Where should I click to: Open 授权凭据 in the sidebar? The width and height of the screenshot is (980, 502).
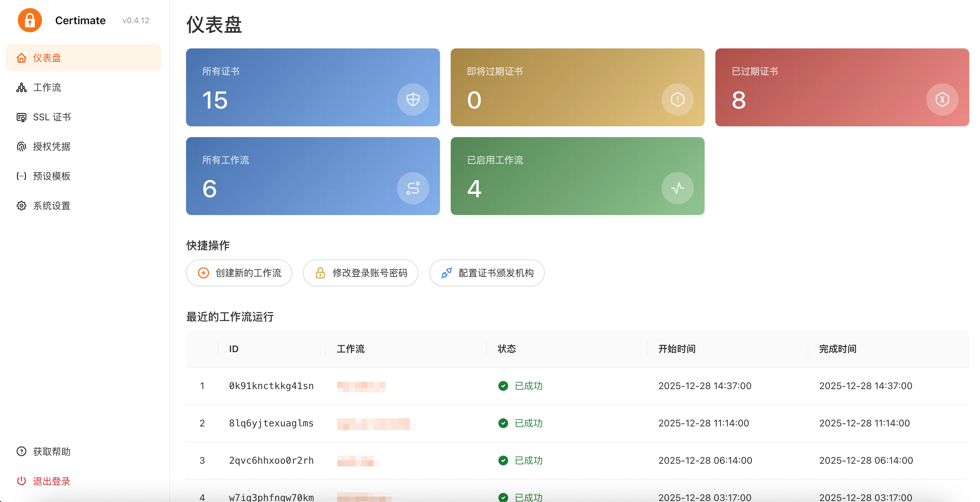tap(51, 147)
